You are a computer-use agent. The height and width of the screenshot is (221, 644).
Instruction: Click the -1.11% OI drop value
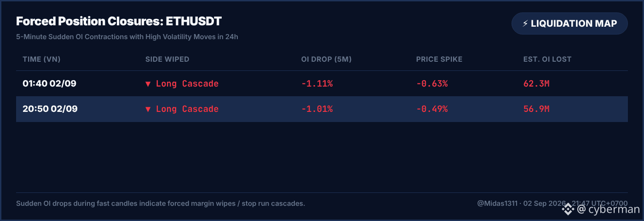tap(317, 84)
